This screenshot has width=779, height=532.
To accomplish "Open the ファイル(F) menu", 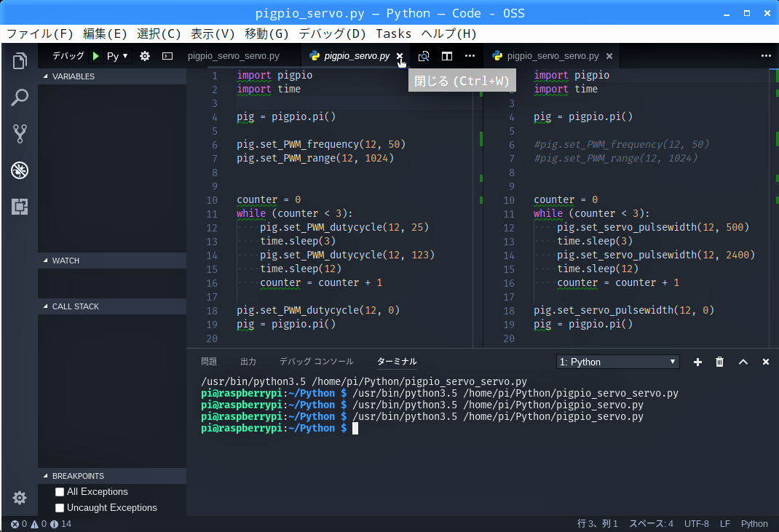I will (40, 33).
